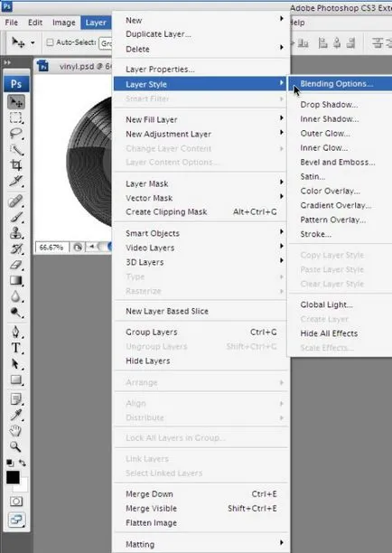Select the Notes tool

pyautogui.click(x=16, y=399)
